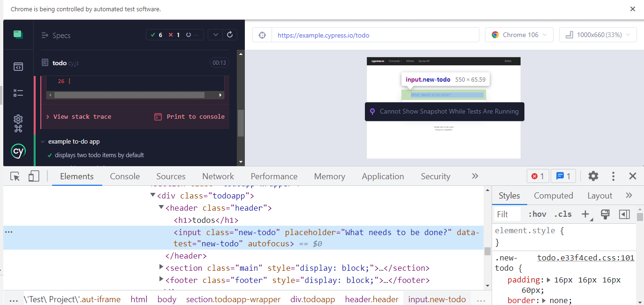Click the Cypress logo at sidebar bottom

(x=18, y=151)
